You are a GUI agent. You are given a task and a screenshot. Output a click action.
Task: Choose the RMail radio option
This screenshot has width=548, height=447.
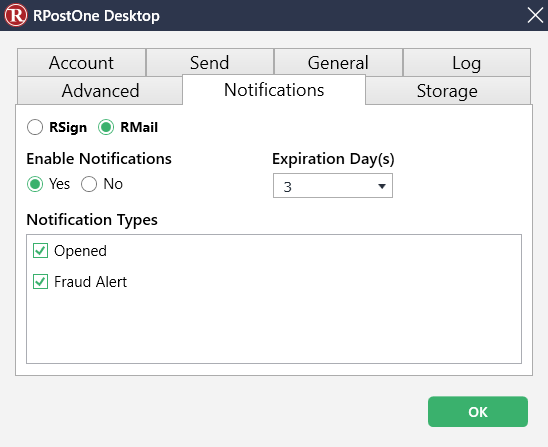(x=106, y=127)
